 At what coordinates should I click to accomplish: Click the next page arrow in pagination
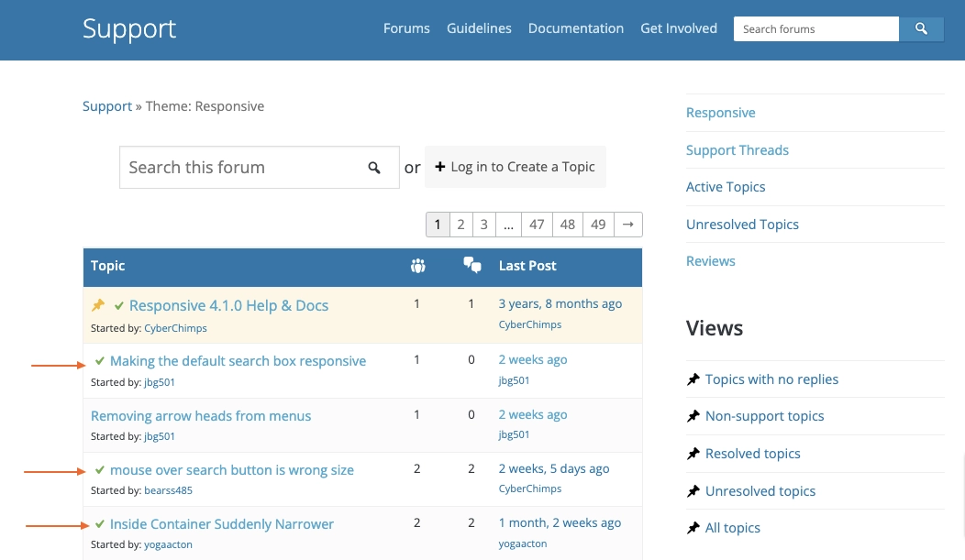pos(627,224)
